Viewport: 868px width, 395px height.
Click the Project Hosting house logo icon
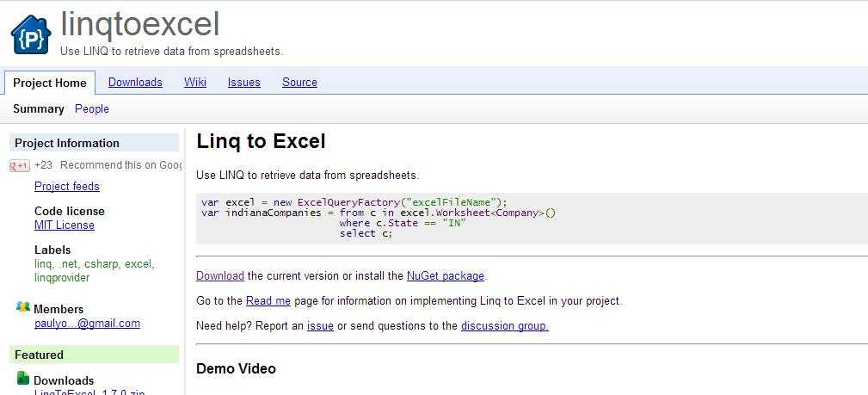click(x=31, y=34)
